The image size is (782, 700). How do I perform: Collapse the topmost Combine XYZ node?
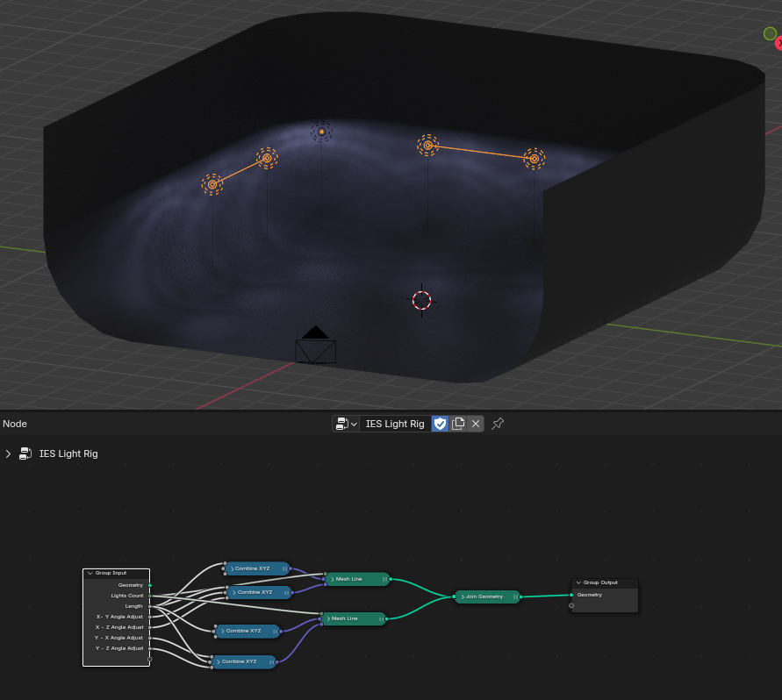(233, 568)
